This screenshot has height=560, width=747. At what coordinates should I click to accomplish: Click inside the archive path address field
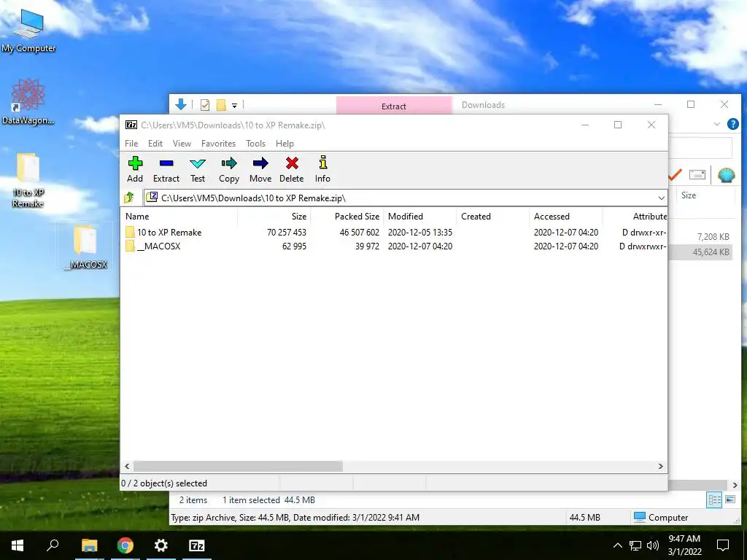pyautogui.click(x=405, y=198)
